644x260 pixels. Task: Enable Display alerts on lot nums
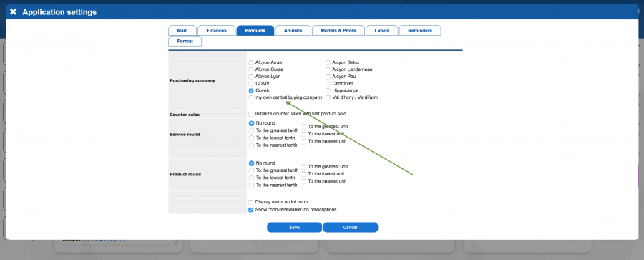[251, 202]
